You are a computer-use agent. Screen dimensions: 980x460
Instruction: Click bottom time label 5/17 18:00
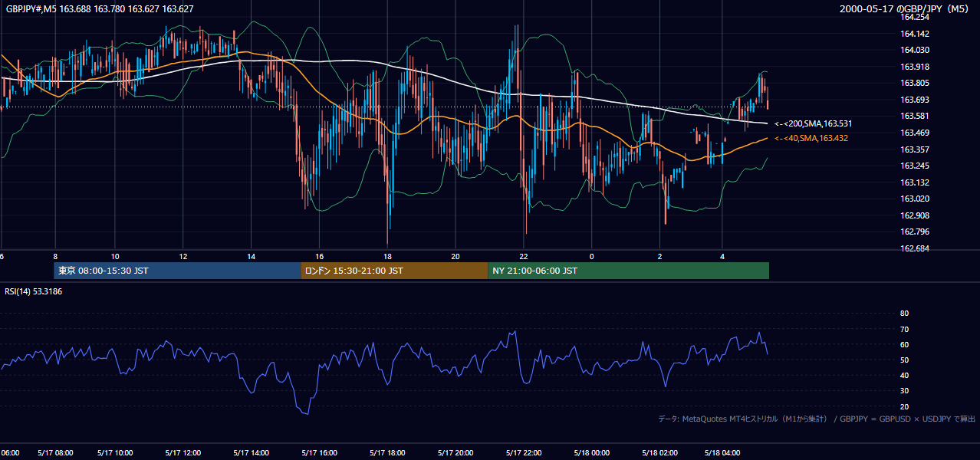coord(387,453)
